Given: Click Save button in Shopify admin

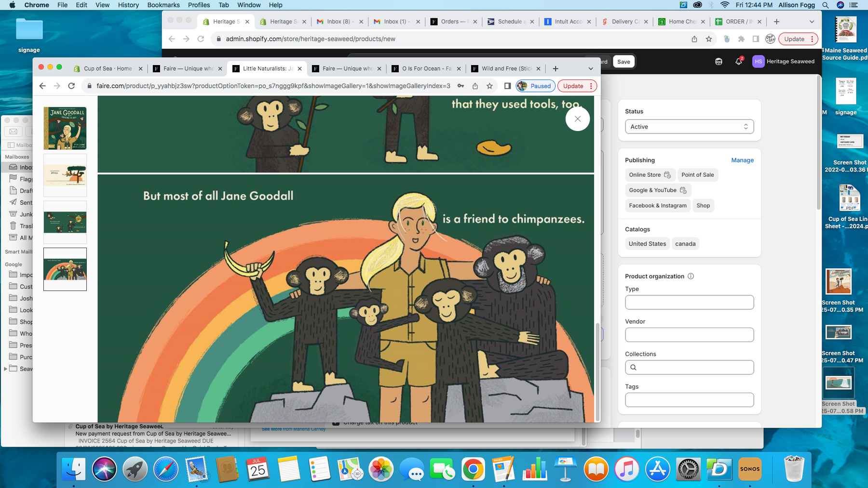Looking at the screenshot, I should [624, 62].
